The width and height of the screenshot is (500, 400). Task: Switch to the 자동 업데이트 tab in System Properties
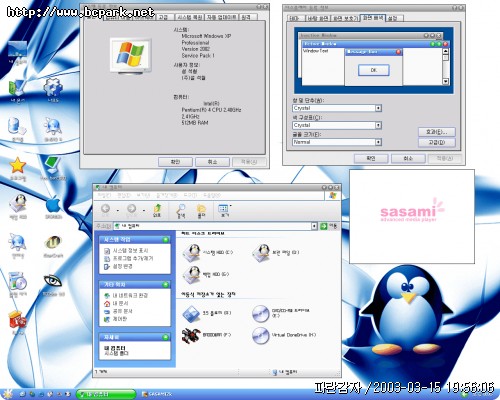[x=221, y=17]
